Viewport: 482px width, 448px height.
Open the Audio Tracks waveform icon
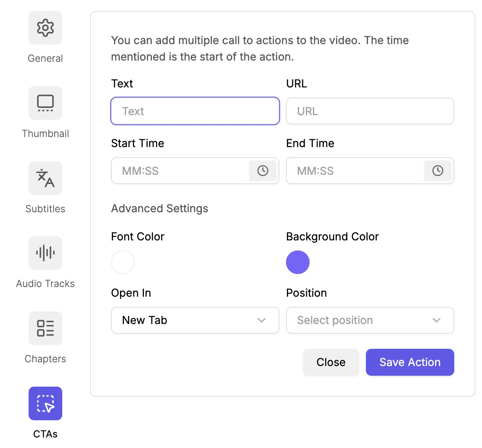[45, 253]
